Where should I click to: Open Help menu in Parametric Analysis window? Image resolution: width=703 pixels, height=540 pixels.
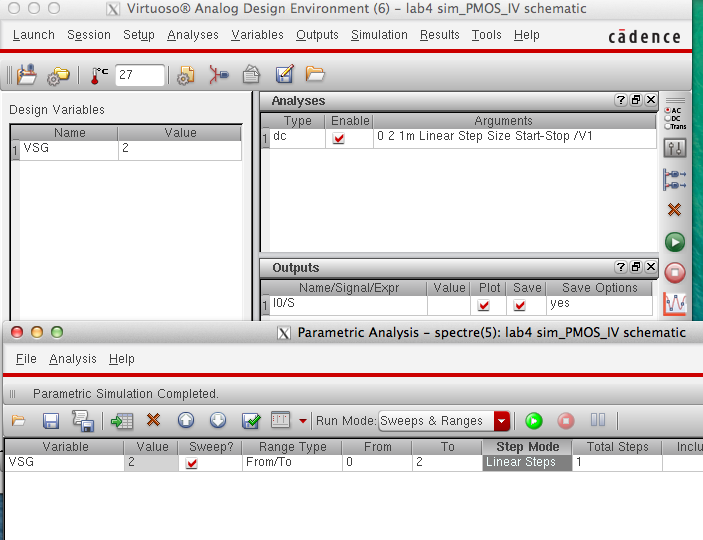(x=122, y=359)
